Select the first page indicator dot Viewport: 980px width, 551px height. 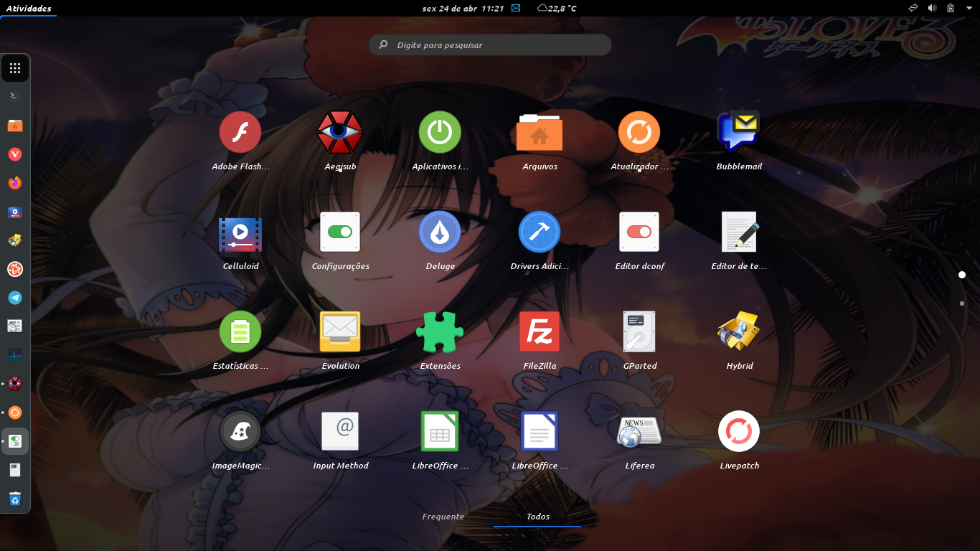point(962,275)
